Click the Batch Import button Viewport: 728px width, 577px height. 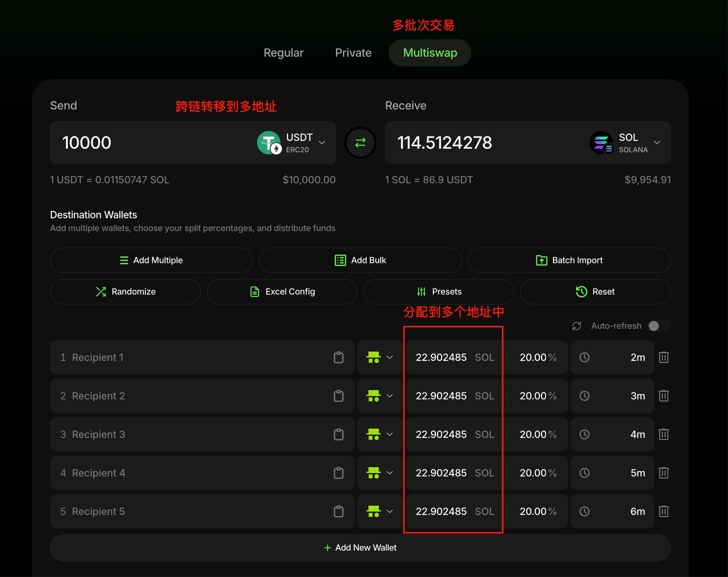coord(569,260)
